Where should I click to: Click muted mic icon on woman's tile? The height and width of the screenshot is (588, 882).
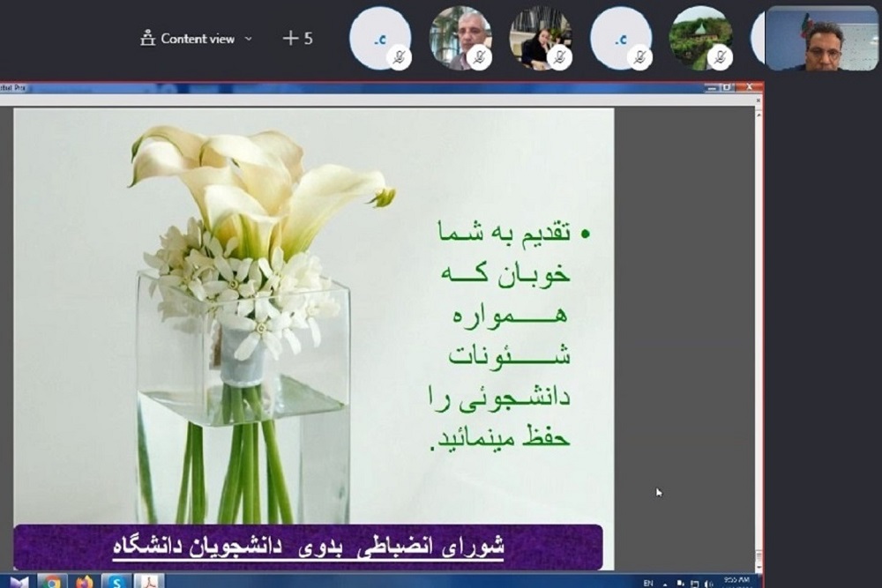(559, 58)
